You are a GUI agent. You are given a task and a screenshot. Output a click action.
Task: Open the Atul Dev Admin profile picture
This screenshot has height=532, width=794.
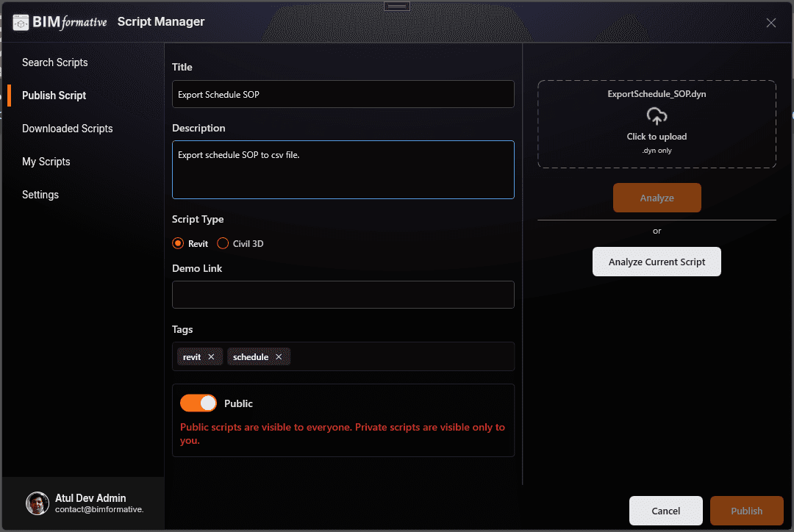tap(37, 503)
